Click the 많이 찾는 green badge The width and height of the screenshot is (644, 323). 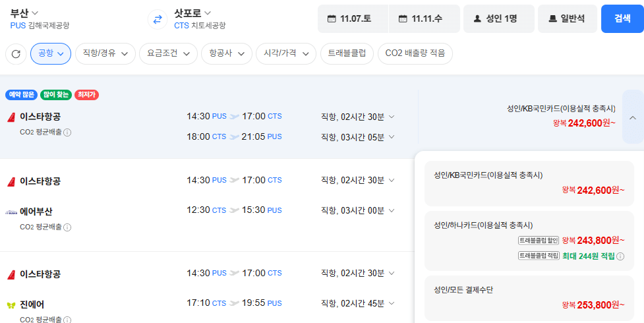tap(56, 95)
